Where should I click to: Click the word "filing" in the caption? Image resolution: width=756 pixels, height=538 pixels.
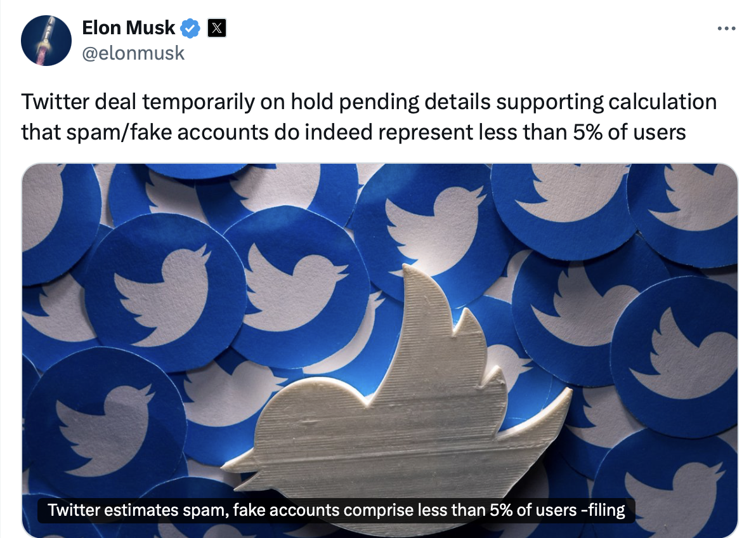pos(606,509)
